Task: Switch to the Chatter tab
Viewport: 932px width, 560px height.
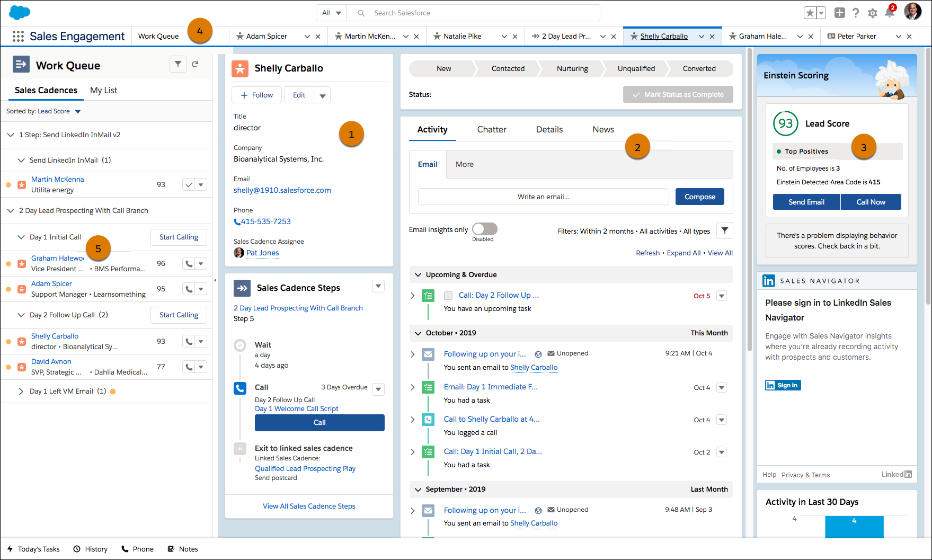Action: 492,130
